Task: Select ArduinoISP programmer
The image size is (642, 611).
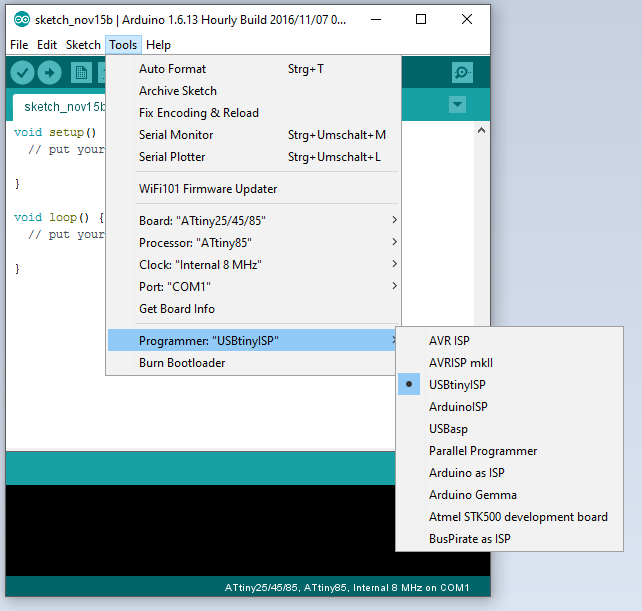Action: tap(509, 407)
